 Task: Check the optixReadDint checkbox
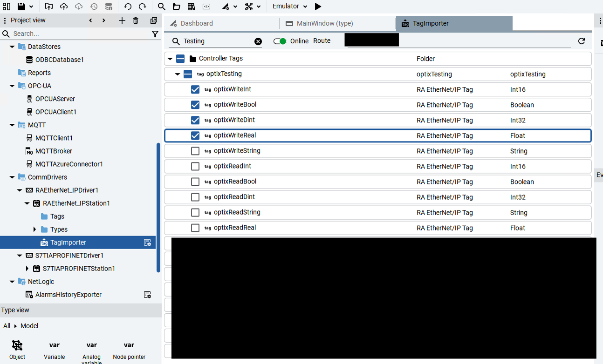195,197
